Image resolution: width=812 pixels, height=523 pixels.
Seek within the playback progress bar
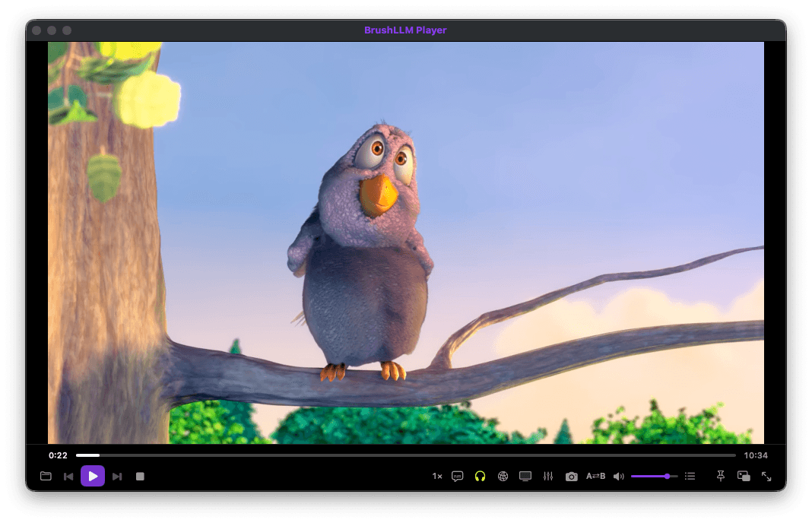click(x=405, y=455)
